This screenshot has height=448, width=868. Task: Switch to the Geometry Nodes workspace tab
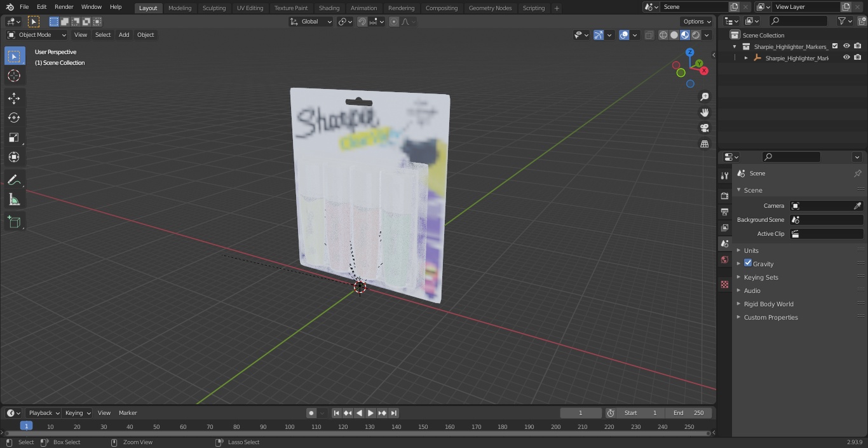pos(490,8)
